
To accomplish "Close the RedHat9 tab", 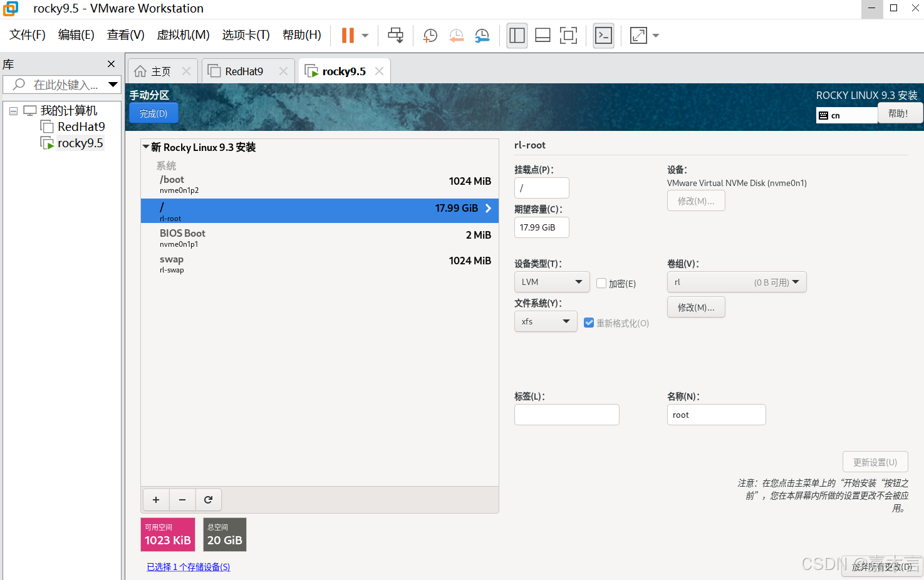I will [x=283, y=71].
